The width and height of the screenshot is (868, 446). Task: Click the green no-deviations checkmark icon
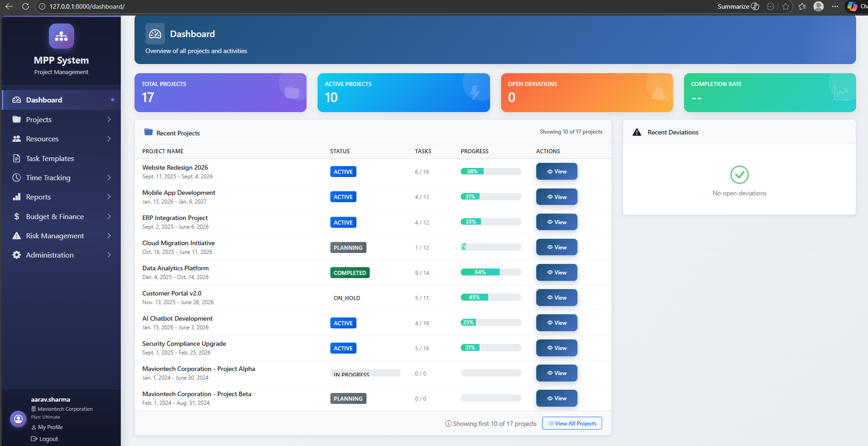[739, 175]
